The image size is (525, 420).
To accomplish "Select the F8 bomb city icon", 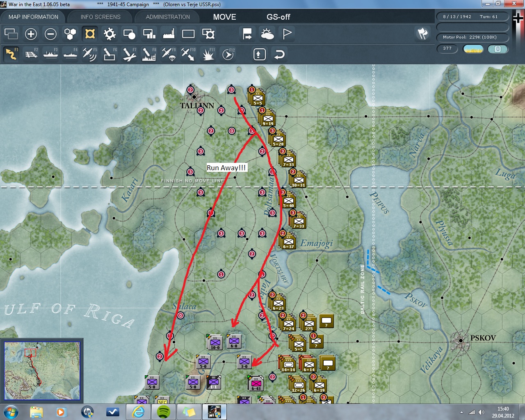I will point(149,54).
